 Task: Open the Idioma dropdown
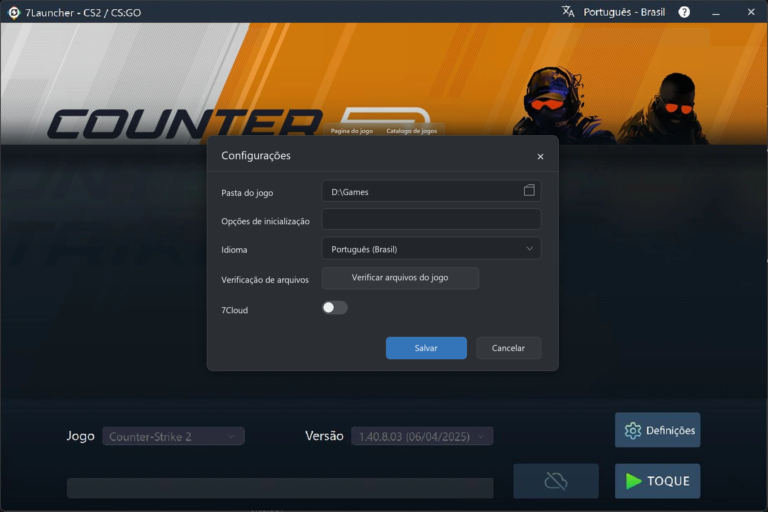(x=431, y=249)
